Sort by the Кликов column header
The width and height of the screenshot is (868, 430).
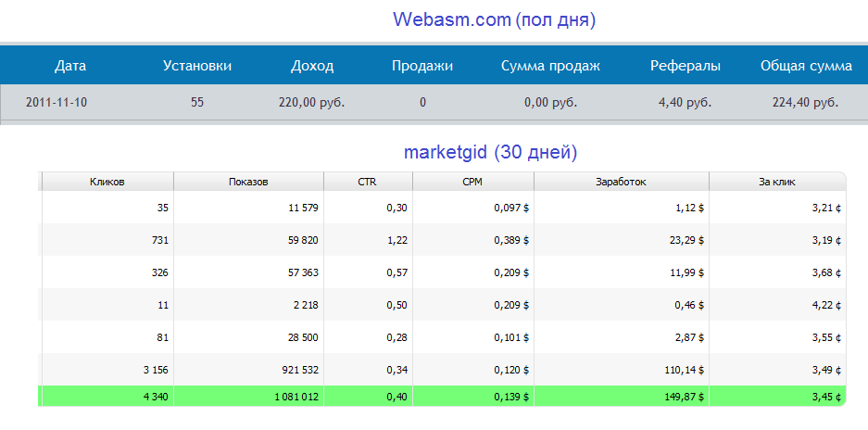tap(107, 182)
